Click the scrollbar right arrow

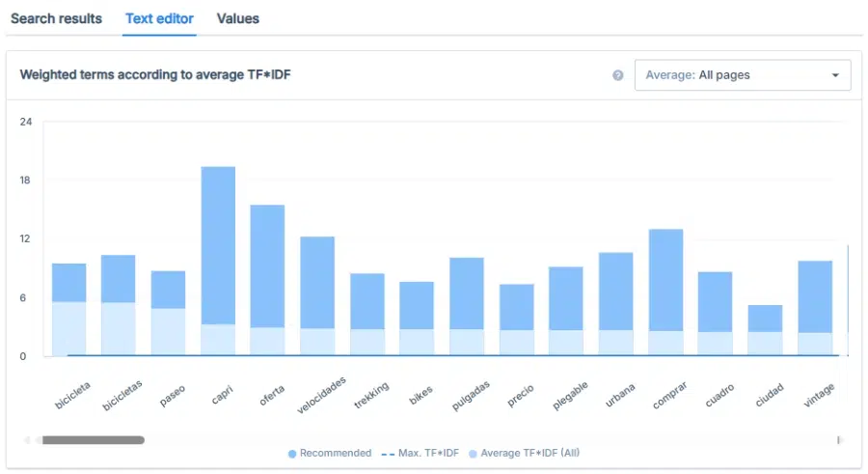click(x=839, y=440)
